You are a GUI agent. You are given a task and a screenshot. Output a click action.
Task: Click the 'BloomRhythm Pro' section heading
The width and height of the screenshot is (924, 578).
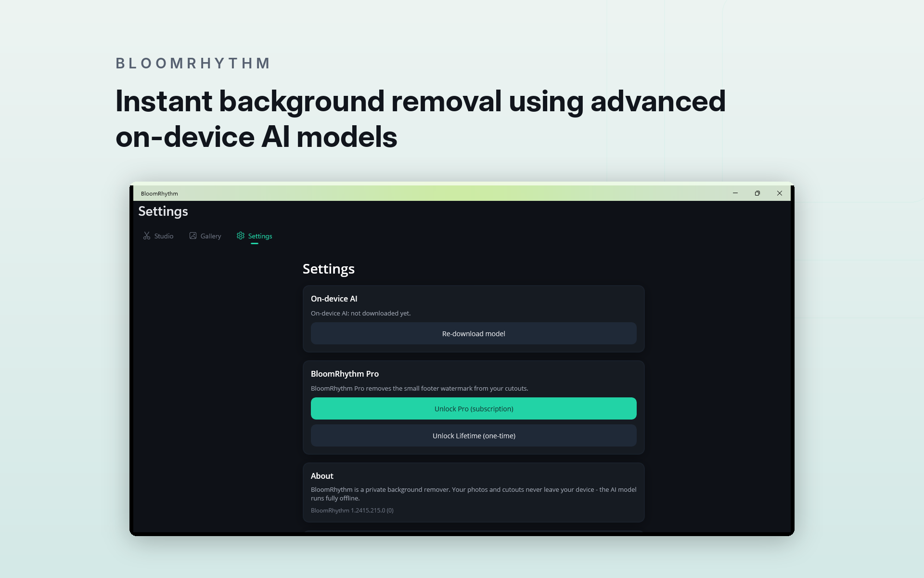point(345,374)
